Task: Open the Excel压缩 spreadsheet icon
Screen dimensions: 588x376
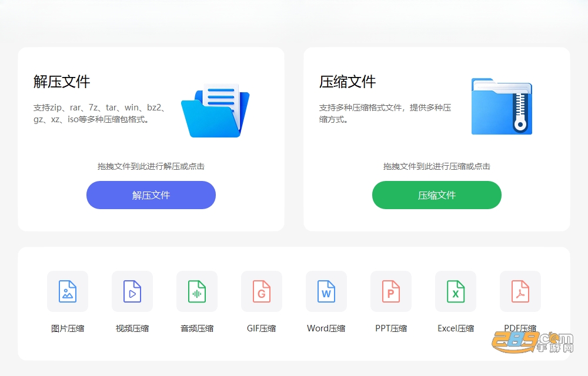Action: pos(456,291)
